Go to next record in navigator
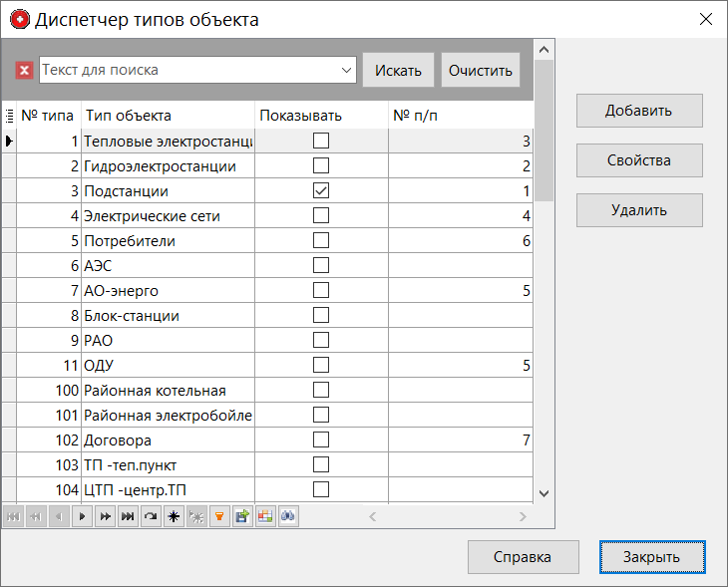 pos(82,516)
